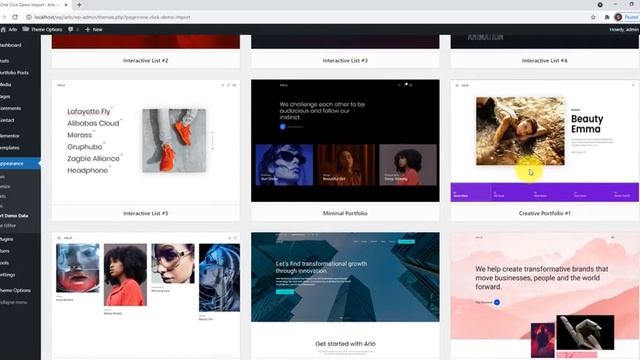Open Comments in the sidebar
This screenshot has width=640, height=360.
click(11, 109)
